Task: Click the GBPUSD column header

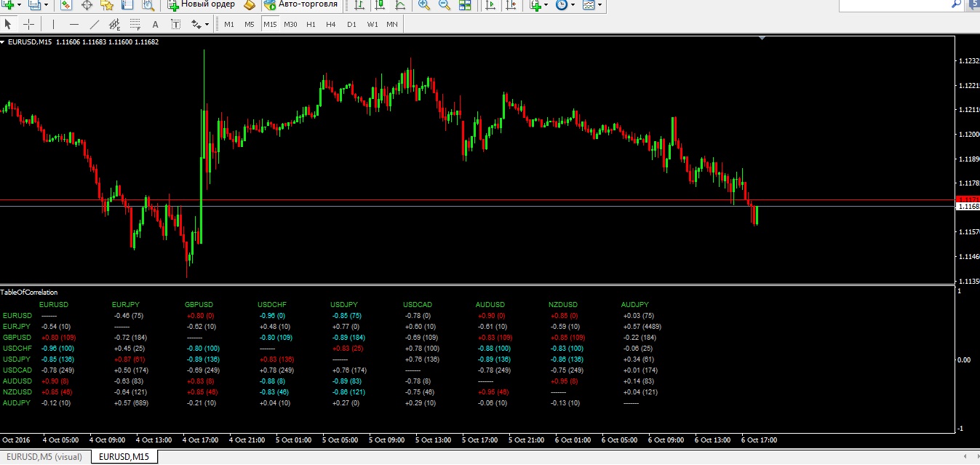Action: tap(199, 304)
